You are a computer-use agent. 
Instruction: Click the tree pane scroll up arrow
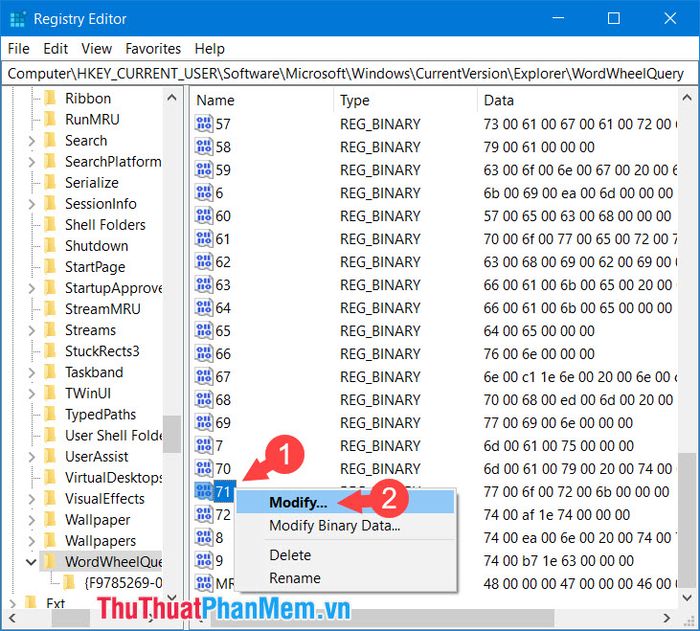tap(172, 98)
